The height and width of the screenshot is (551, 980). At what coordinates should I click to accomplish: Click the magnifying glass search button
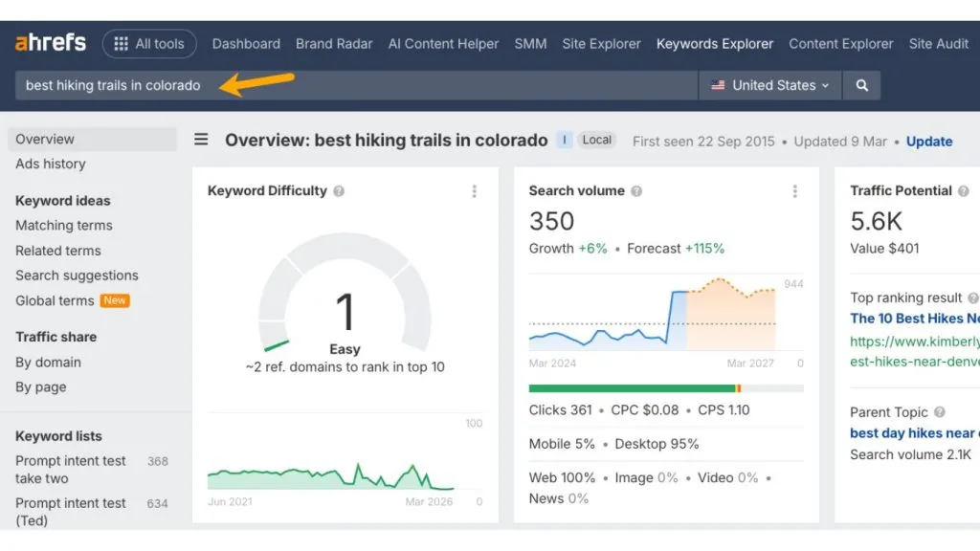tap(862, 85)
